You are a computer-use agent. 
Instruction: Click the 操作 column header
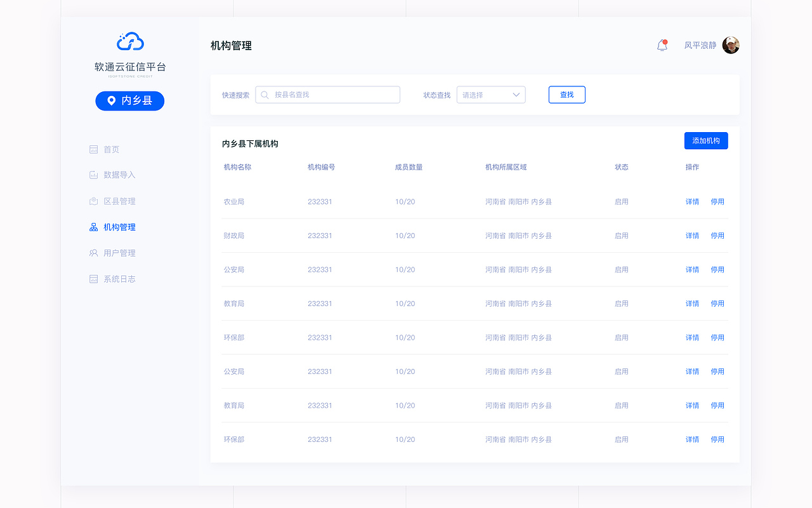click(692, 167)
